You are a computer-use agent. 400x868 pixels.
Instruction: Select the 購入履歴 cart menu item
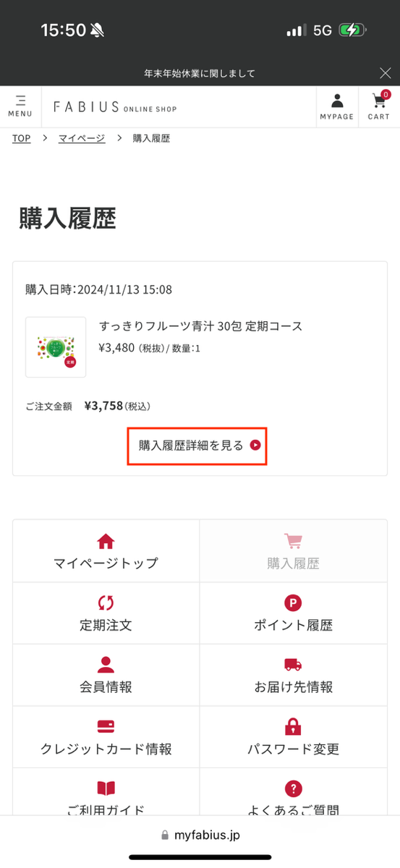coord(293,551)
